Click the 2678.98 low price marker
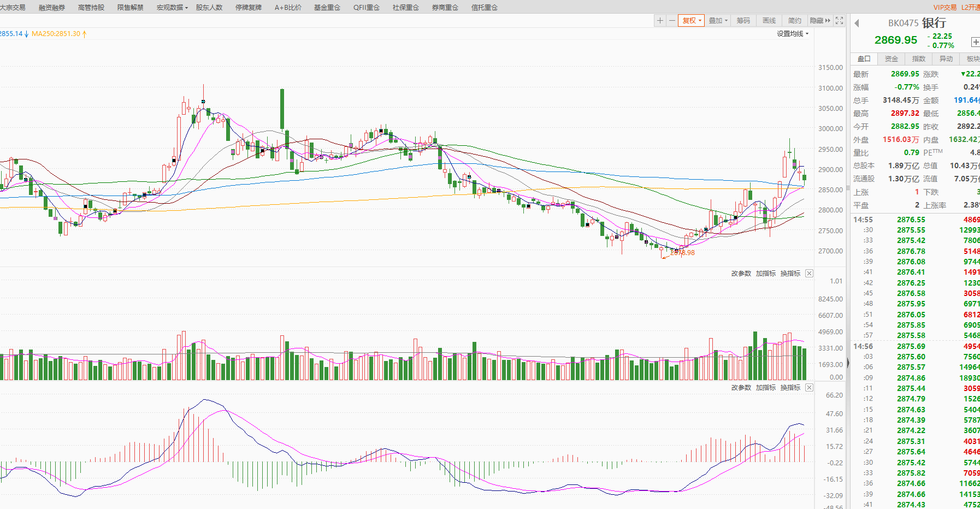Image resolution: width=980 pixels, height=509 pixels. click(x=682, y=253)
